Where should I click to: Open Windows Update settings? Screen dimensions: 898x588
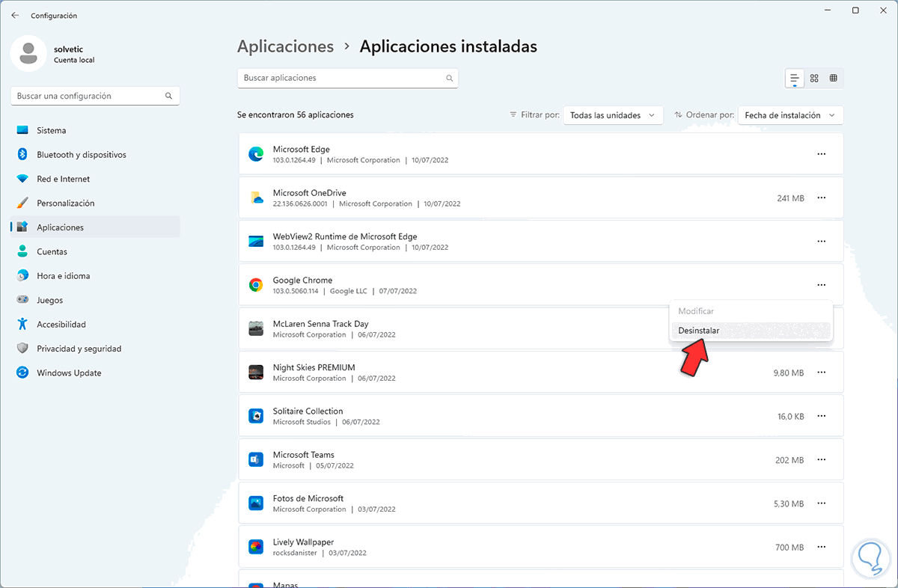pyautogui.click(x=95, y=373)
